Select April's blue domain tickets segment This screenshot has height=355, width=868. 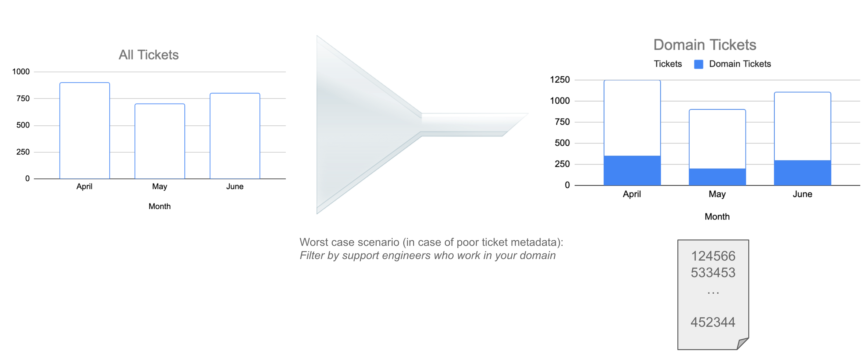(x=632, y=170)
